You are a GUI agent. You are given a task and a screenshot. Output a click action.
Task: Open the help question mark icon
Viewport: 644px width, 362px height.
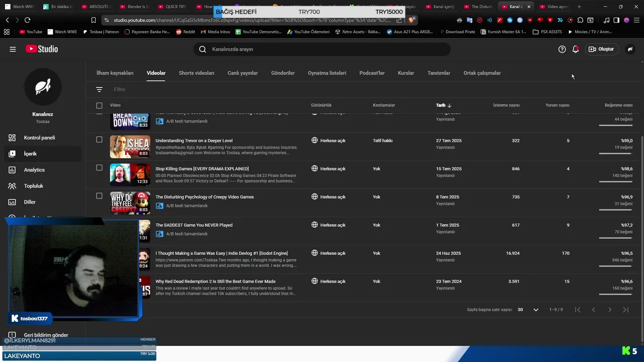click(562, 49)
